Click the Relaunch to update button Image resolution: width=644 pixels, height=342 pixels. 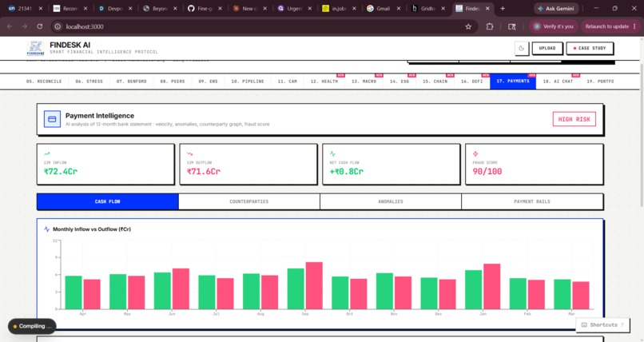point(610,26)
